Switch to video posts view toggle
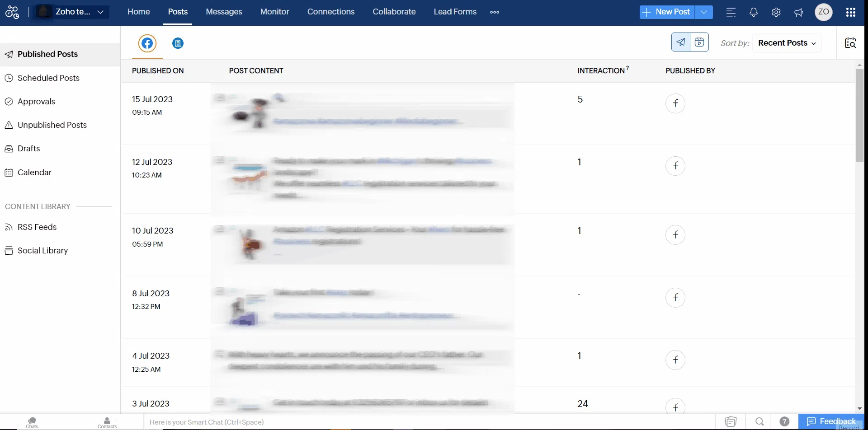This screenshot has width=868, height=430. click(x=699, y=42)
